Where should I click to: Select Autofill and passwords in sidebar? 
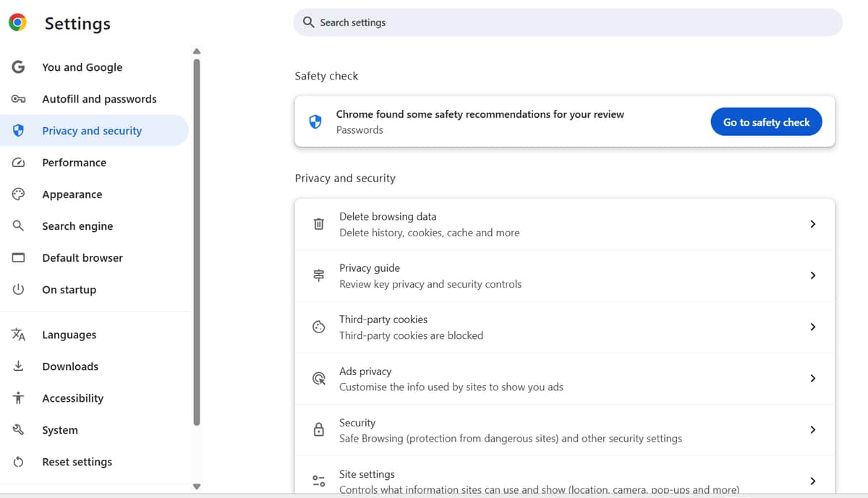coord(99,99)
